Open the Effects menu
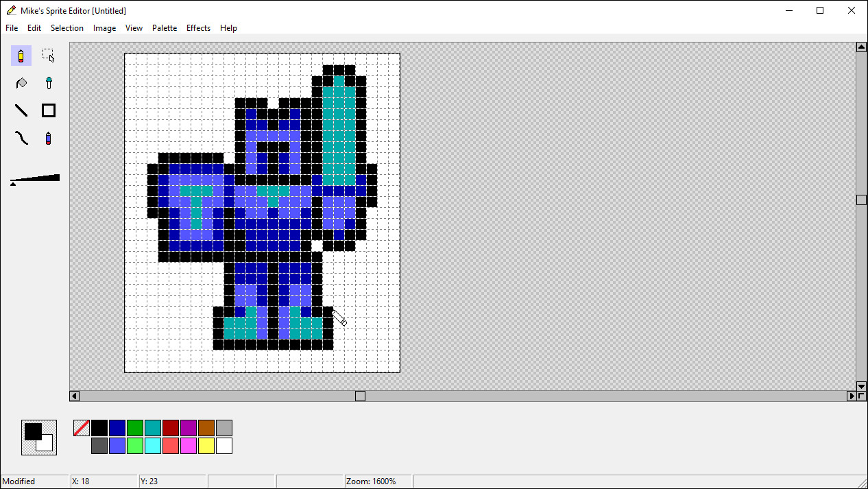 click(198, 28)
